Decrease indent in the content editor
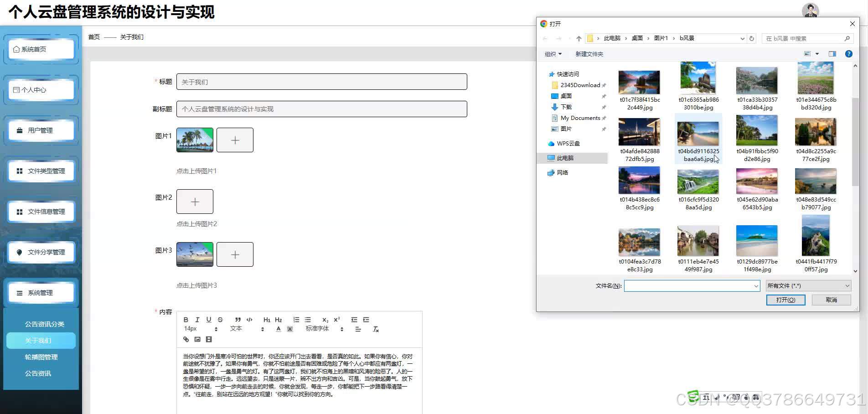Image resolution: width=868 pixels, height=414 pixels. click(x=354, y=320)
